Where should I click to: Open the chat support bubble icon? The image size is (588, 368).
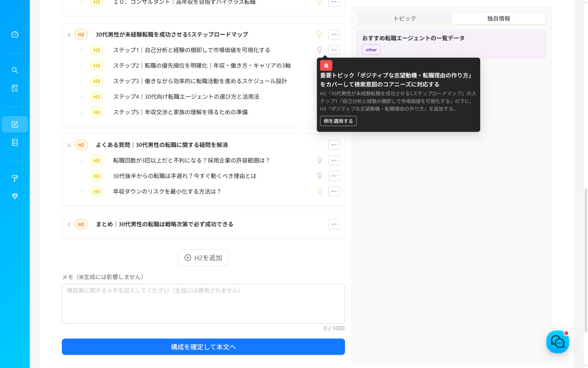(558, 342)
